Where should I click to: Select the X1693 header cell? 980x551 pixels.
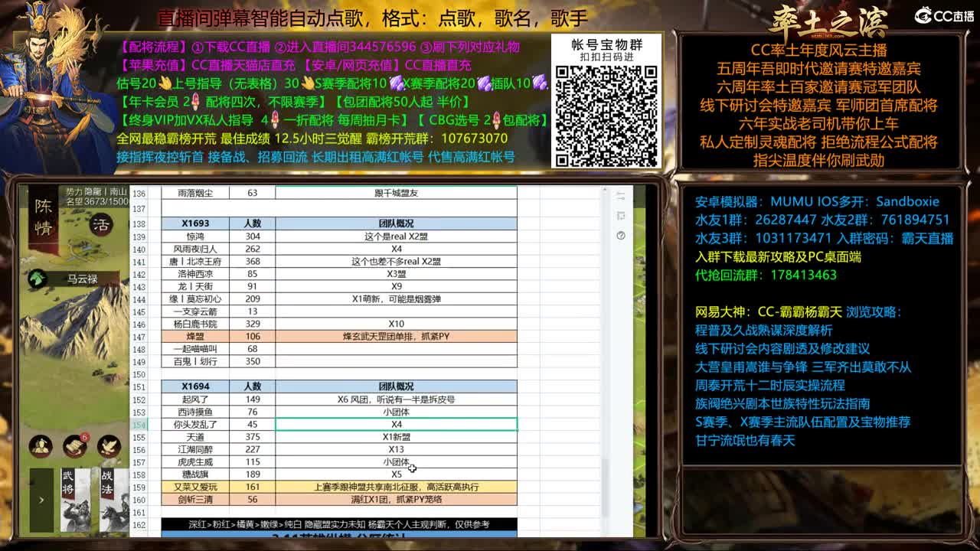[195, 223]
